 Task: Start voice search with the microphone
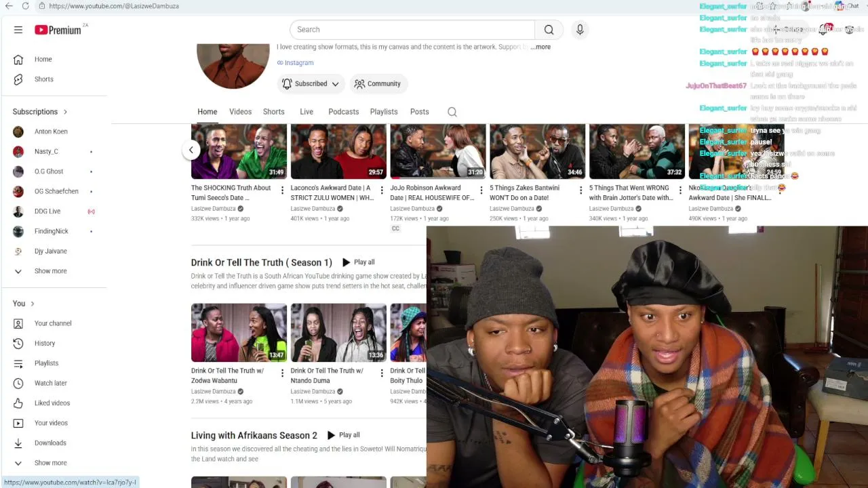580,30
